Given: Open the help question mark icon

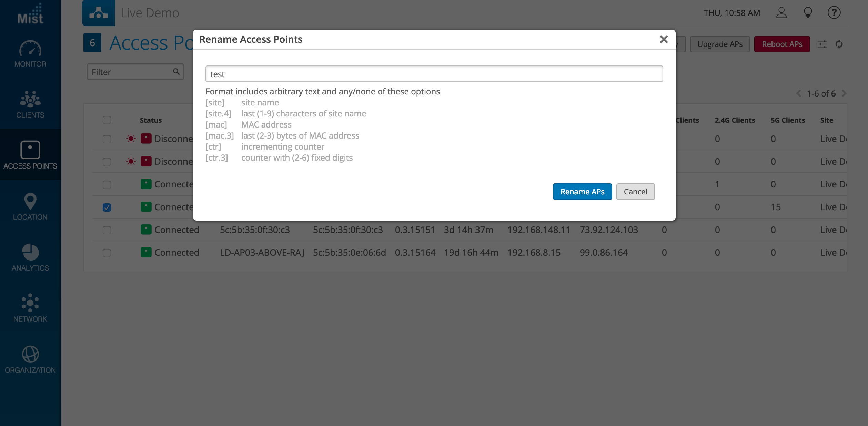Looking at the screenshot, I should click(834, 13).
